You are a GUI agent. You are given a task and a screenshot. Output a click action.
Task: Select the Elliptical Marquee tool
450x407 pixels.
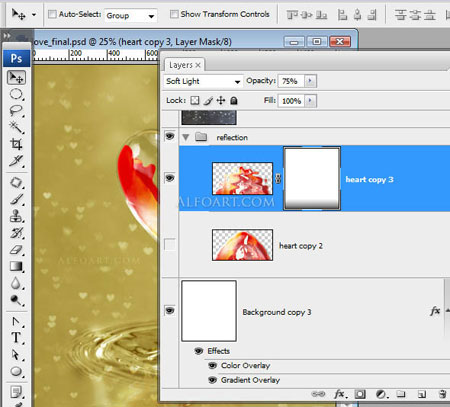click(x=16, y=94)
